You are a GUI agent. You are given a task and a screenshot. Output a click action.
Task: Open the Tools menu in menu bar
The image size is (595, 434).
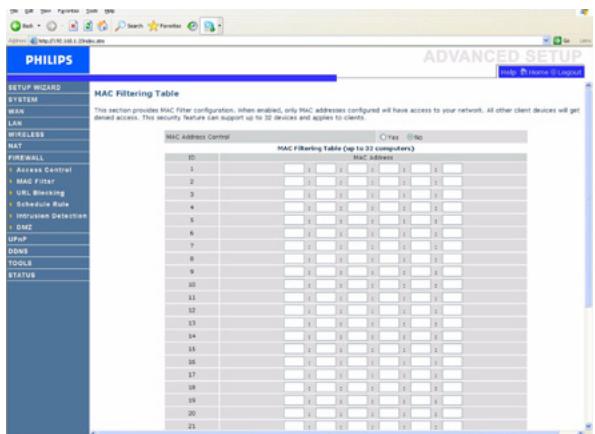coord(92,11)
